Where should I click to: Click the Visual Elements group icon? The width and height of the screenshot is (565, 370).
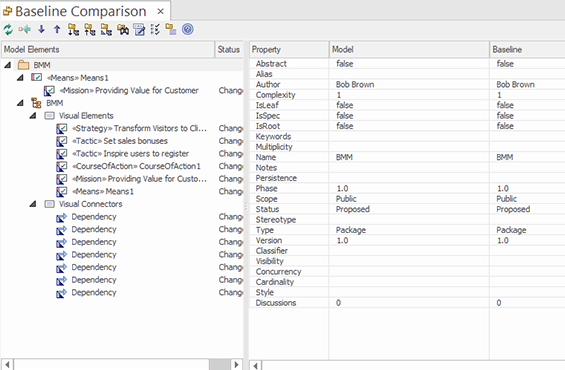tap(49, 116)
